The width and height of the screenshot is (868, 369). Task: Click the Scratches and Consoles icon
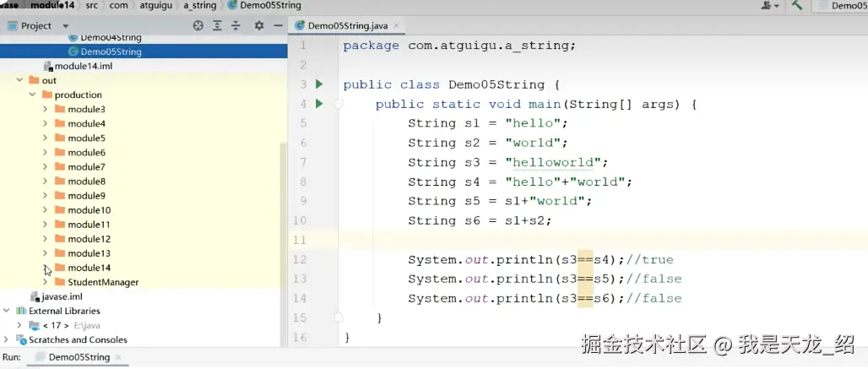[21, 339]
